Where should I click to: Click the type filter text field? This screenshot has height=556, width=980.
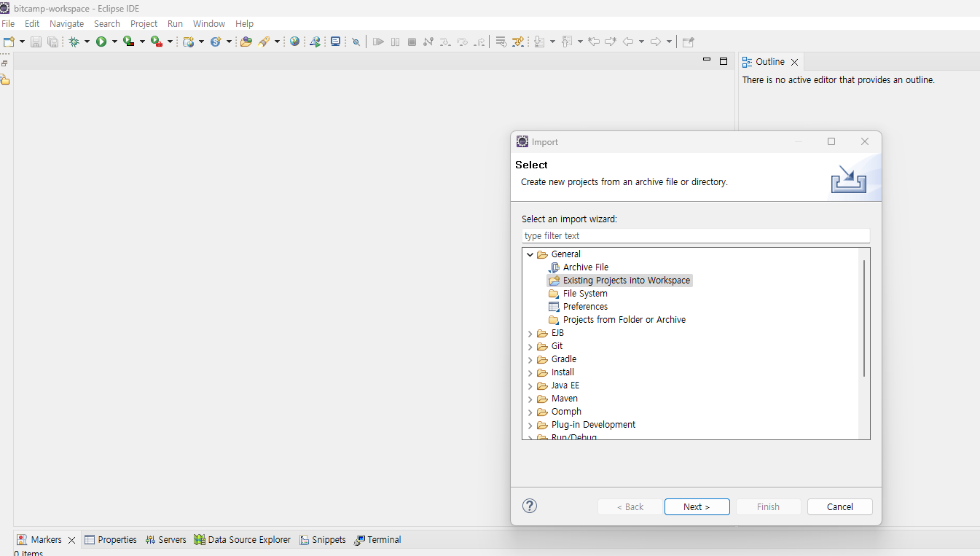pos(696,235)
